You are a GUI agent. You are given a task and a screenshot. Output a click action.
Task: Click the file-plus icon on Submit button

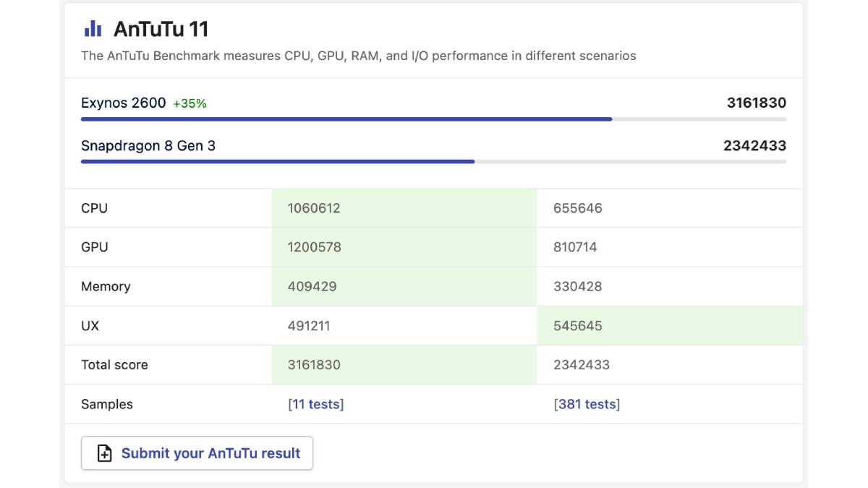point(105,453)
